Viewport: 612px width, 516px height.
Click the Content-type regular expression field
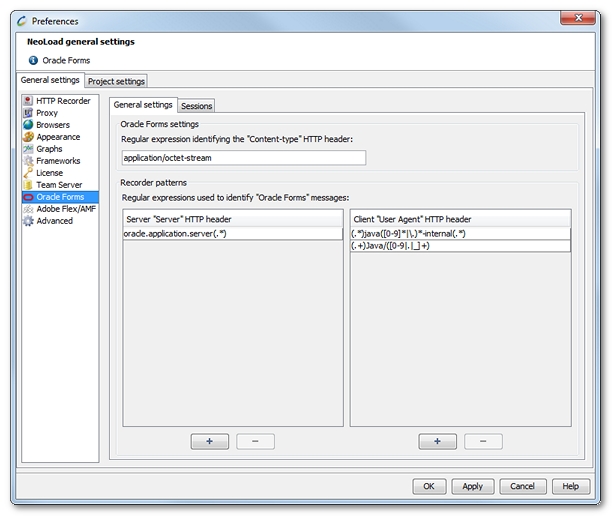pos(243,158)
